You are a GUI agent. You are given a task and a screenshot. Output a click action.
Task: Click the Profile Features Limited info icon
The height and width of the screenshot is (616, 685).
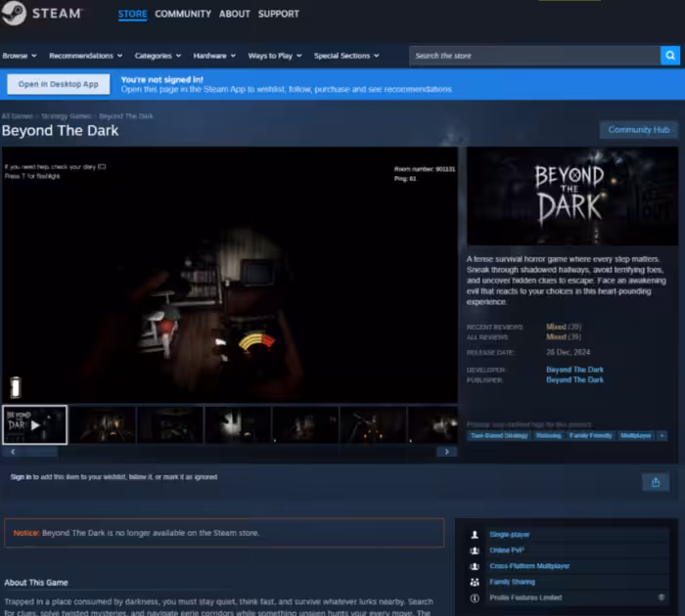click(475, 598)
